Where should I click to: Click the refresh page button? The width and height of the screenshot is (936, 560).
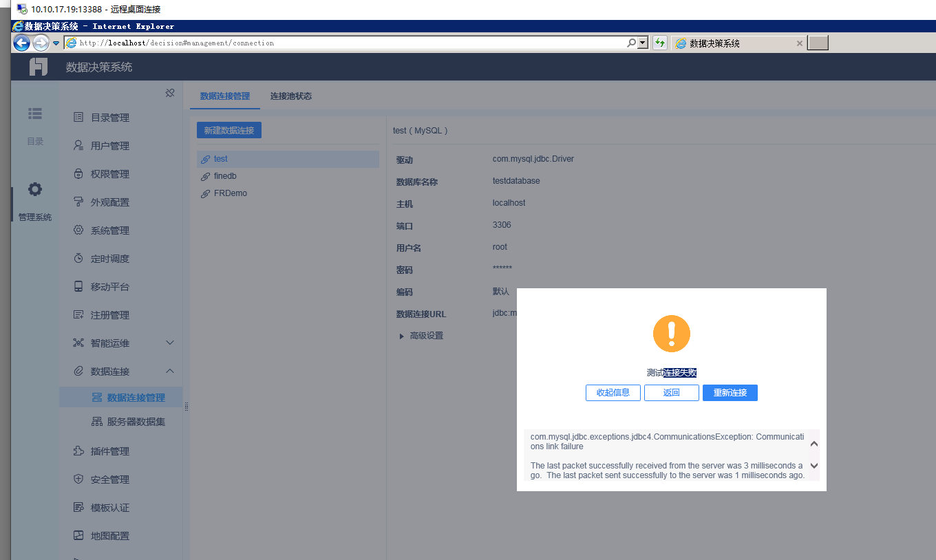[x=660, y=43]
